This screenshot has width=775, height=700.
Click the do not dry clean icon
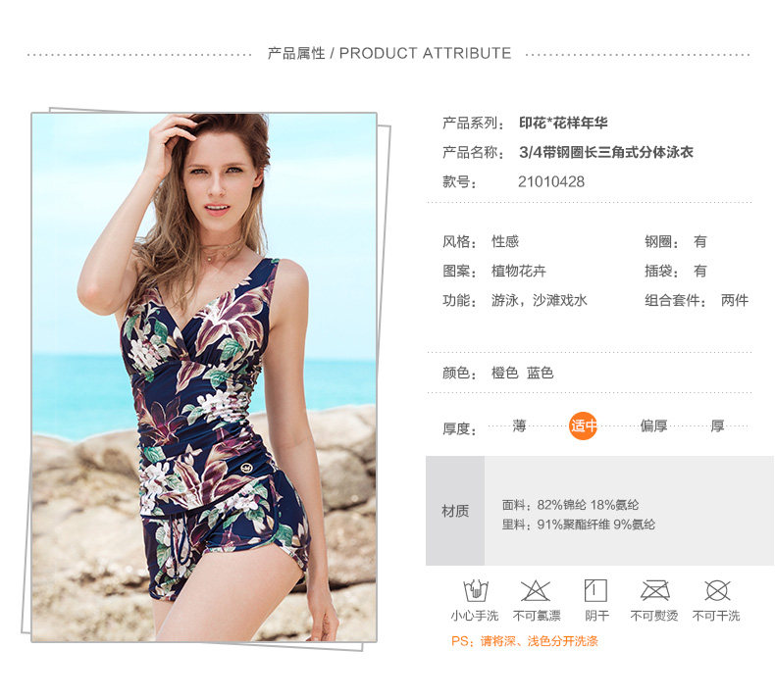(717, 590)
